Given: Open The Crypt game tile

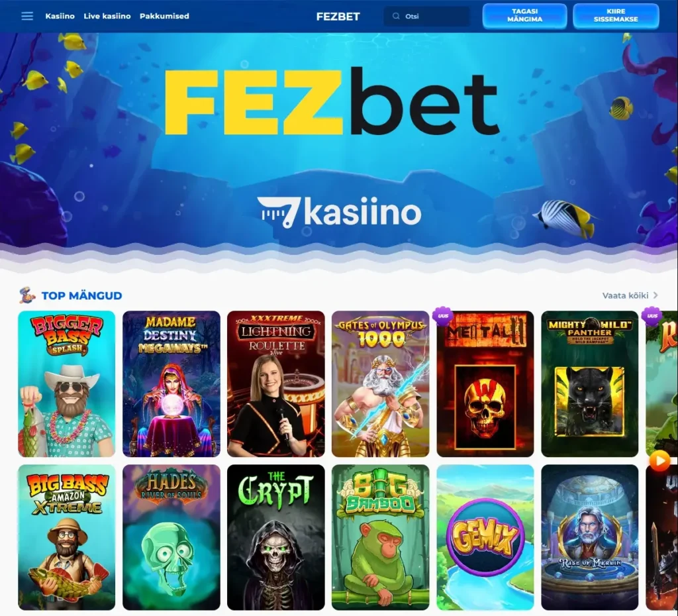Looking at the screenshot, I should [276, 537].
